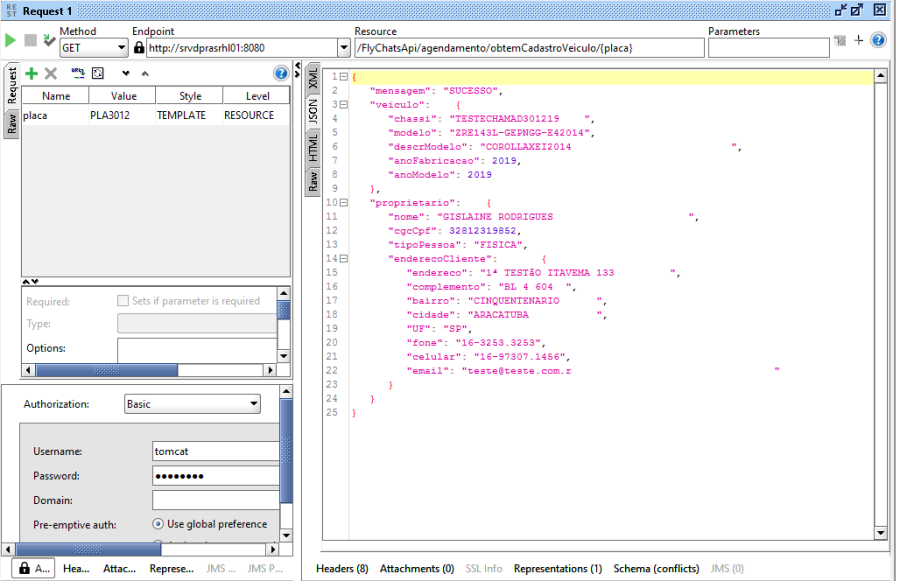Screen dimensions: 900x581
Task: Maximize the Request 1 window
Action: [858, 10]
